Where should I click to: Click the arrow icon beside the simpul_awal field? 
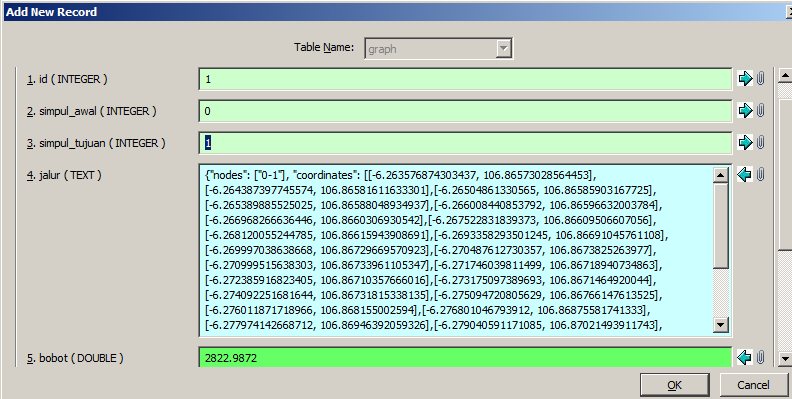pyautogui.click(x=745, y=111)
